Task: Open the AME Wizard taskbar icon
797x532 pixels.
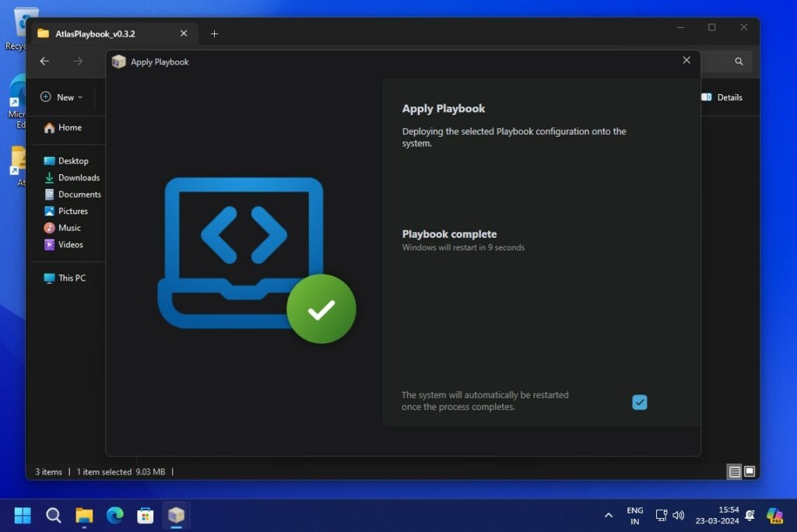Action: click(176, 515)
